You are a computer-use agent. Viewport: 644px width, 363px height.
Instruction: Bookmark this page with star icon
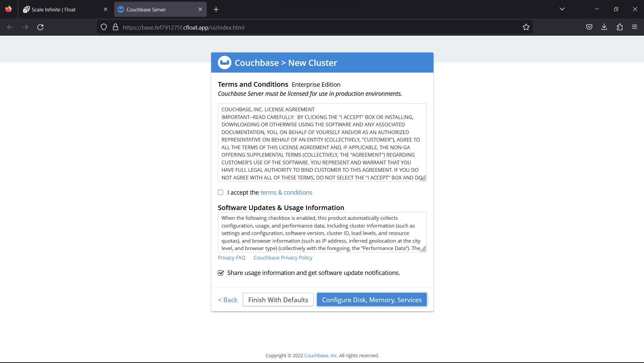(526, 27)
